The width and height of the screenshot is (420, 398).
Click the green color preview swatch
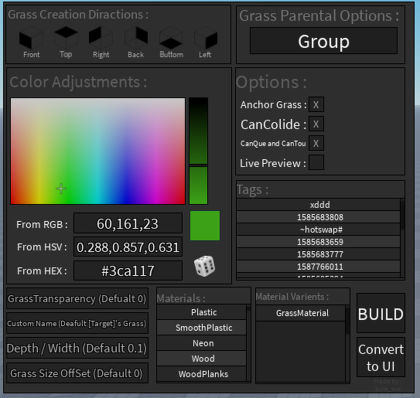click(205, 225)
